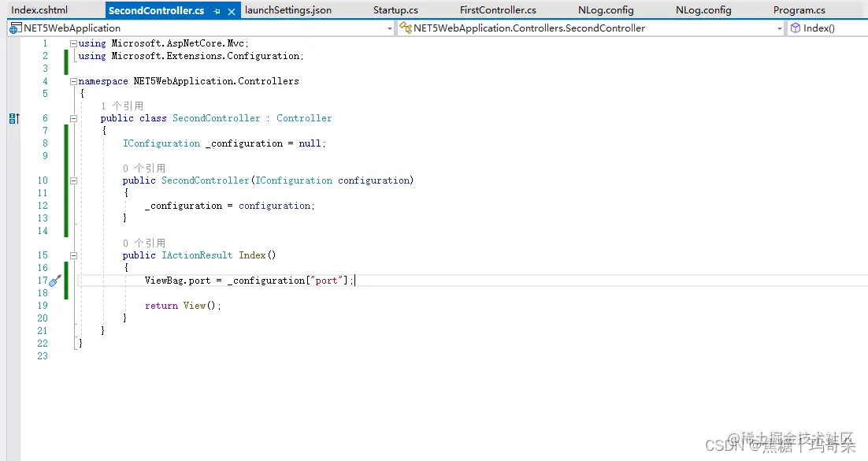This screenshot has width=868, height=461.
Task: Click 'return View();' statement
Action: click(183, 305)
